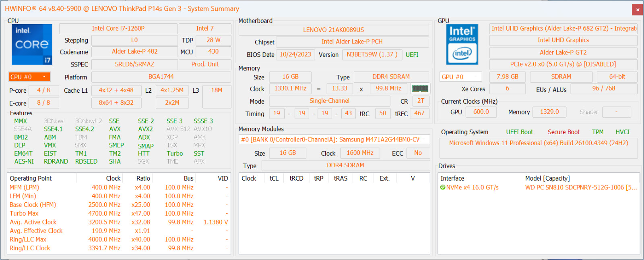Select the Turbo Max operating point row
The height and width of the screenshot is (260, 644).
pyautogui.click(x=119, y=213)
